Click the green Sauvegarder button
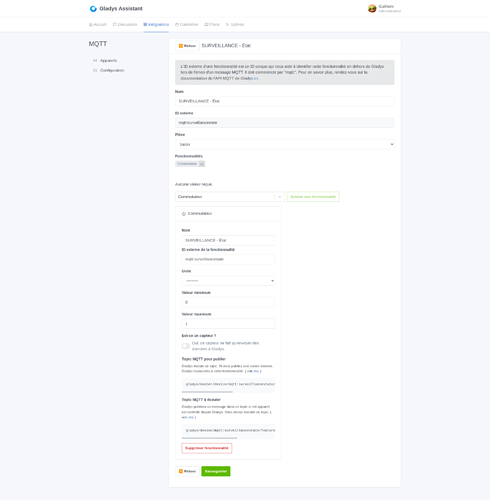 [x=216, y=471]
